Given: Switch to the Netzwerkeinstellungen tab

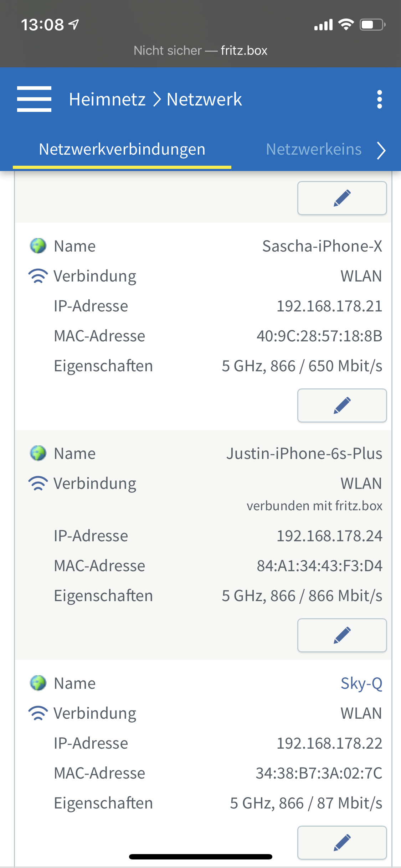Looking at the screenshot, I should [x=314, y=149].
